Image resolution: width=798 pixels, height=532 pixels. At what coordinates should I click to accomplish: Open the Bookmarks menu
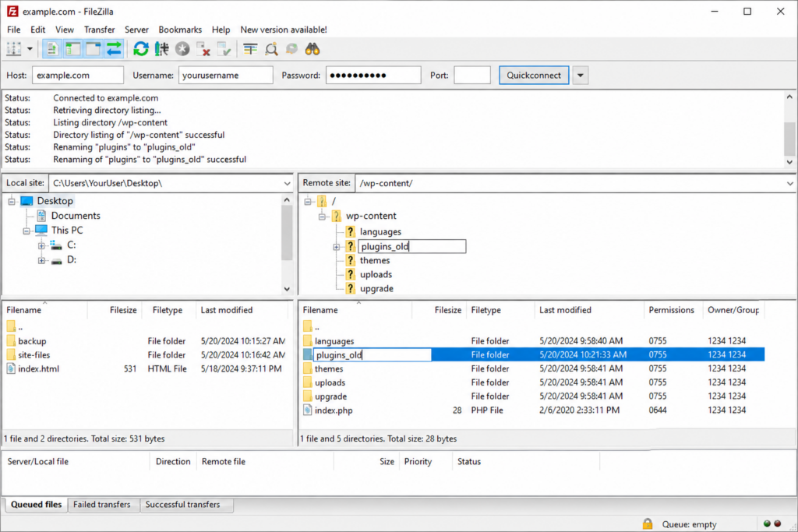tap(180, 30)
